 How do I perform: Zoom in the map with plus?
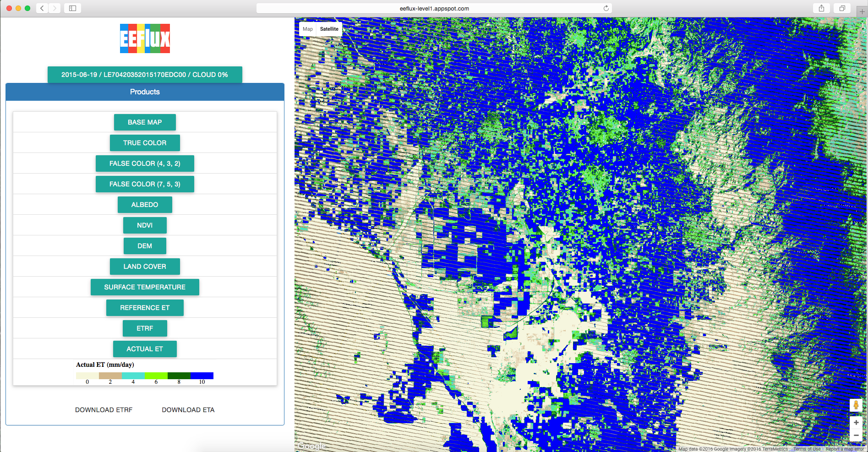pyautogui.click(x=856, y=422)
